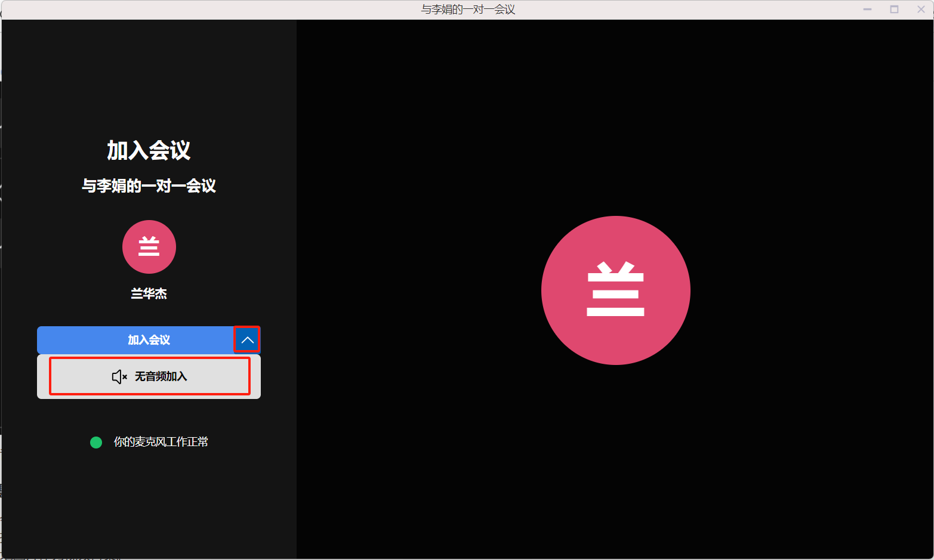Click the green microphone status dot
934x560 pixels.
96,443
